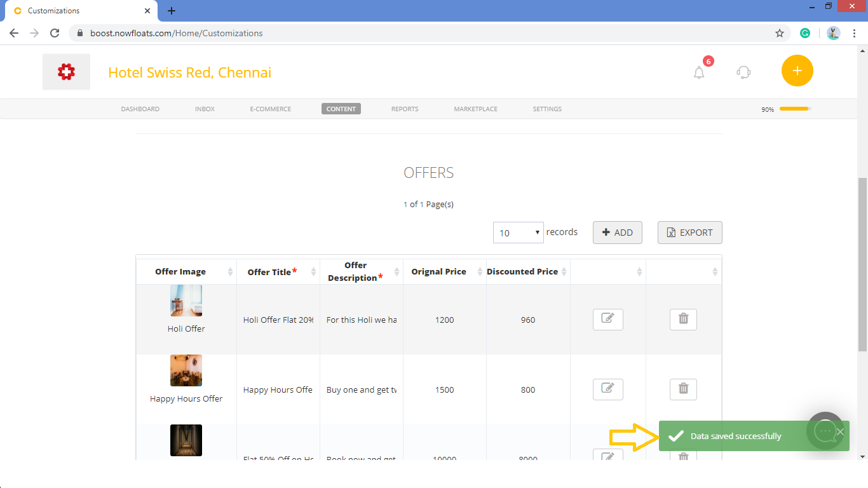Click the 90% profile progress bar

(796, 109)
